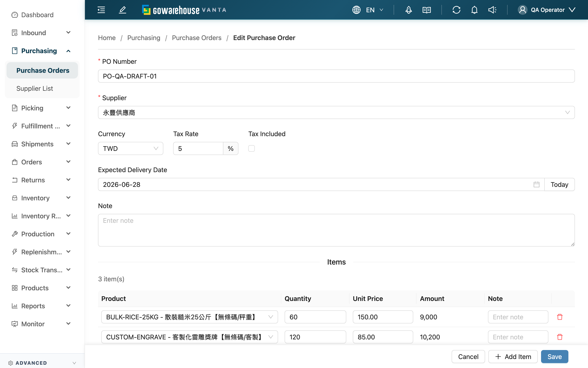
Task: Go to Home breadcrumb link
Action: tap(107, 38)
